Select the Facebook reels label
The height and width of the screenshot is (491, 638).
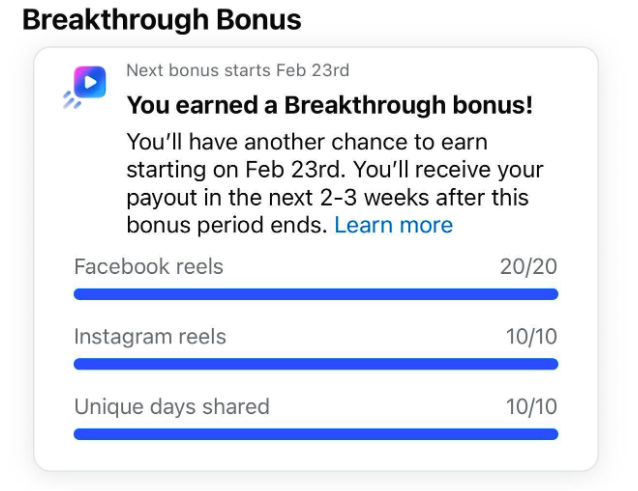[148, 267]
